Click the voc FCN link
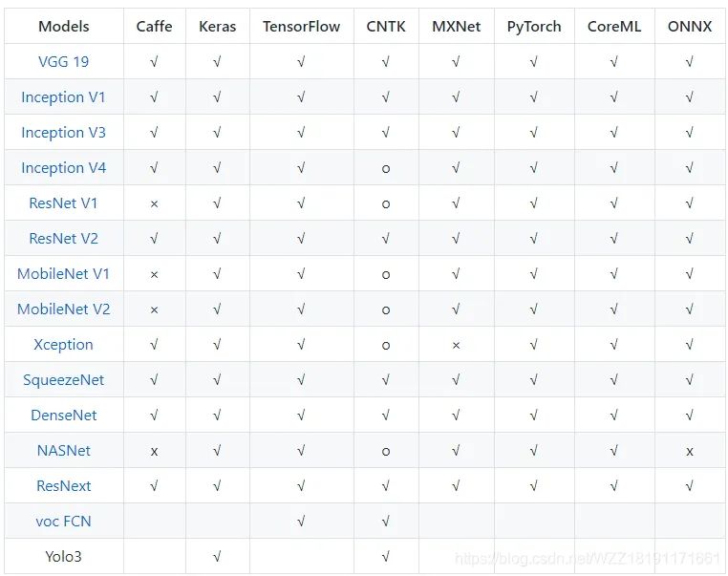 (x=63, y=521)
